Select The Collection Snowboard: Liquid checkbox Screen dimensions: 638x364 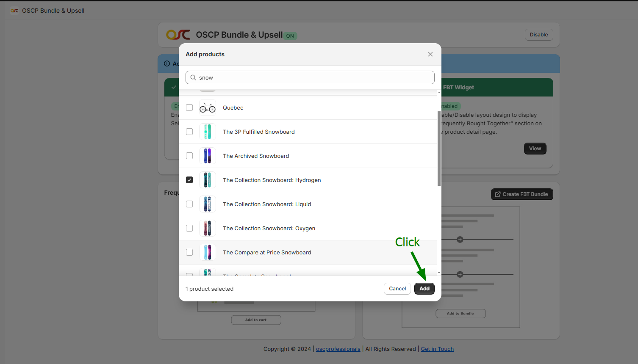pos(189,204)
